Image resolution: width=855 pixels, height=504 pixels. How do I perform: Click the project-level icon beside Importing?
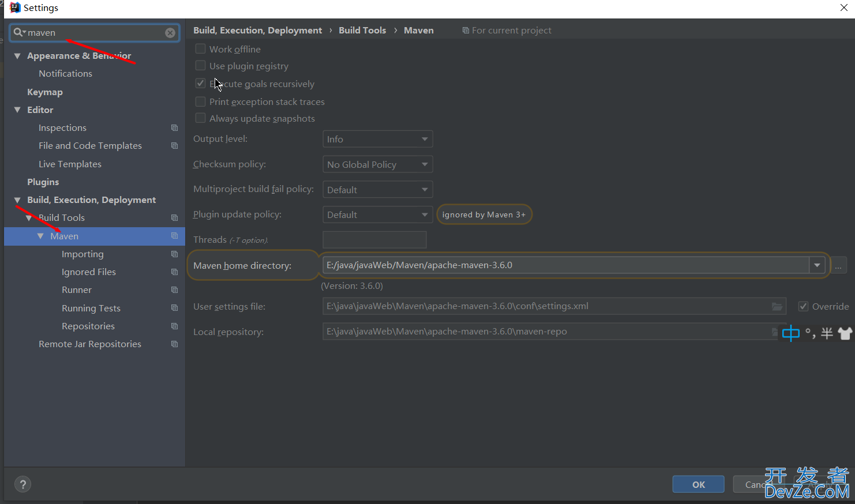click(174, 254)
